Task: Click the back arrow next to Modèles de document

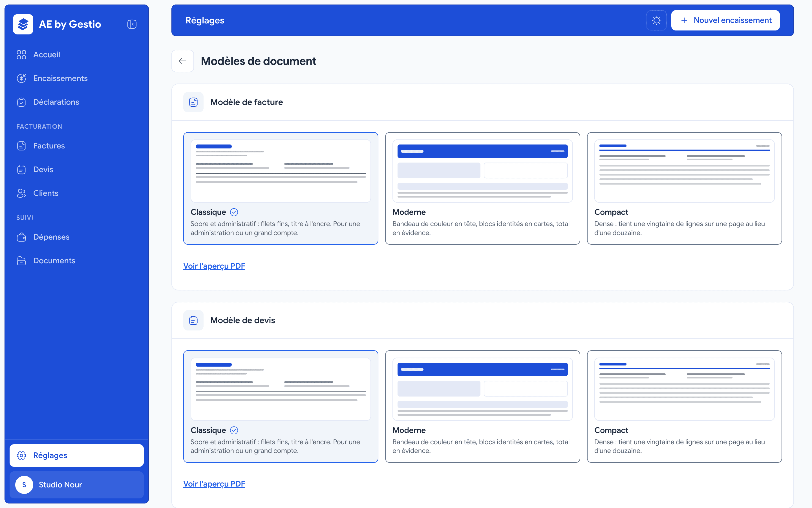Action: coord(182,61)
